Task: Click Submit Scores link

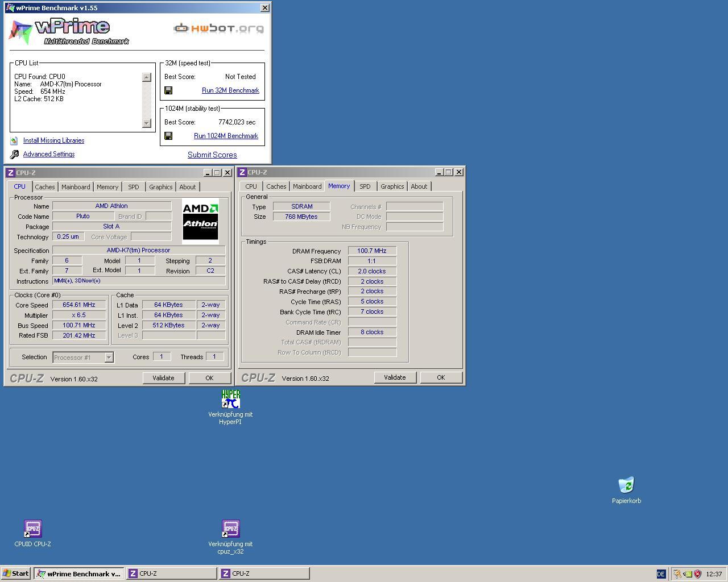Action: pyautogui.click(x=212, y=155)
